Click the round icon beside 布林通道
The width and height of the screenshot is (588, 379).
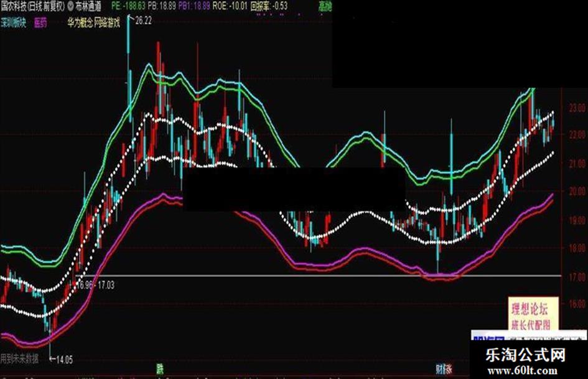pos(69,6)
